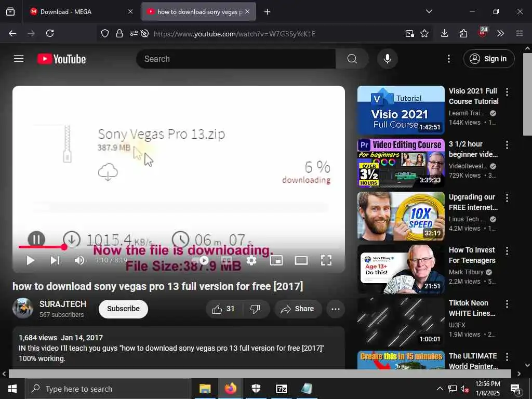Open File Explorer from the taskbar

(205, 389)
